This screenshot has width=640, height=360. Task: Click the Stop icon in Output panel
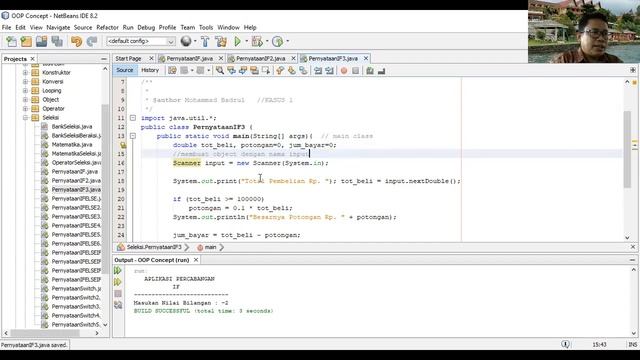[118, 293]
